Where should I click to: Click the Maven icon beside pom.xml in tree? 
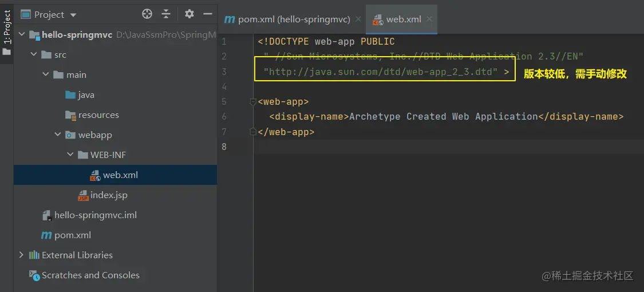tap(46, 235)
